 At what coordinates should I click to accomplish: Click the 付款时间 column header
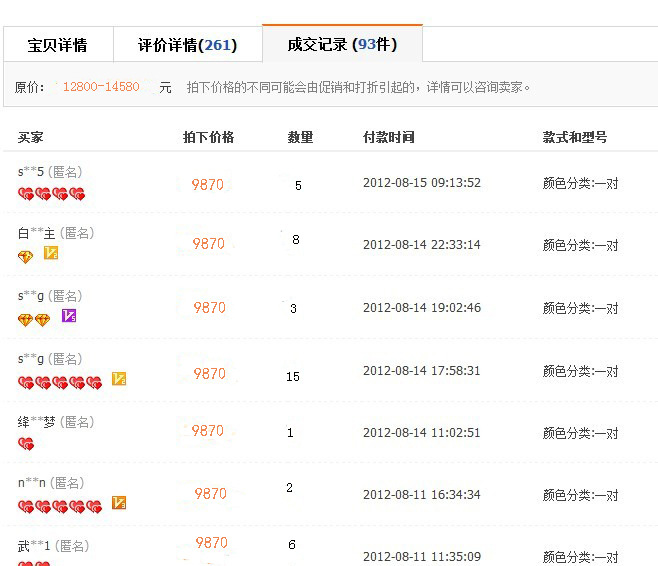click(388, 137)
